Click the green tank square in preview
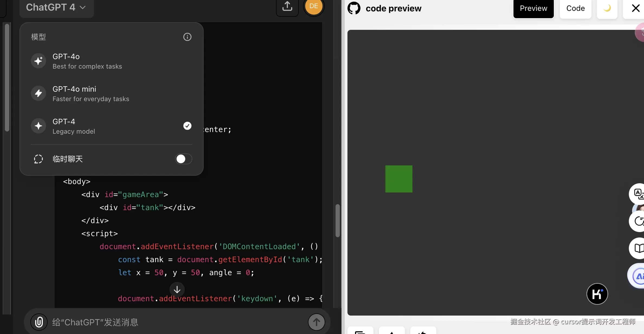The image size is (644, 334). (x=399, y=179)
